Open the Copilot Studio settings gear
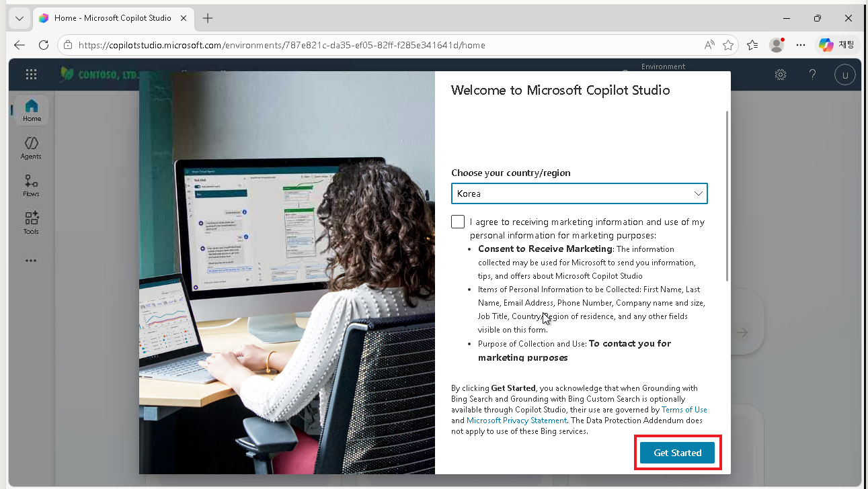 781,75
